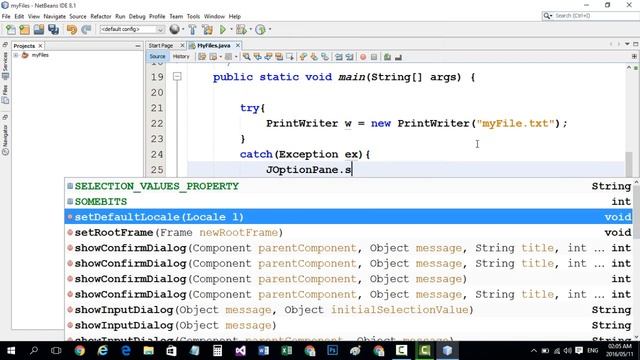Open the Edit menu
This screenshot has height=360, width=640.
(x=19, y=16)
